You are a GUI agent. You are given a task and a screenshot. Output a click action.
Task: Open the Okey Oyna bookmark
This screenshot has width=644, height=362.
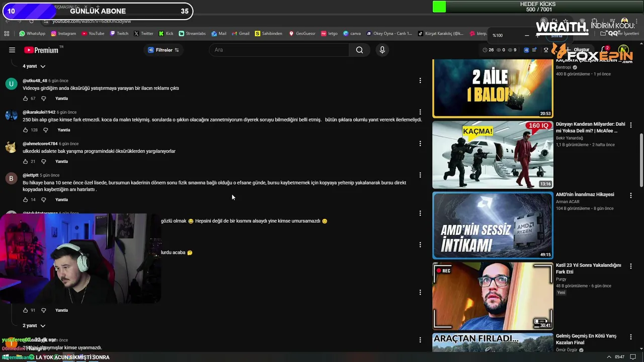pos(389,34)
